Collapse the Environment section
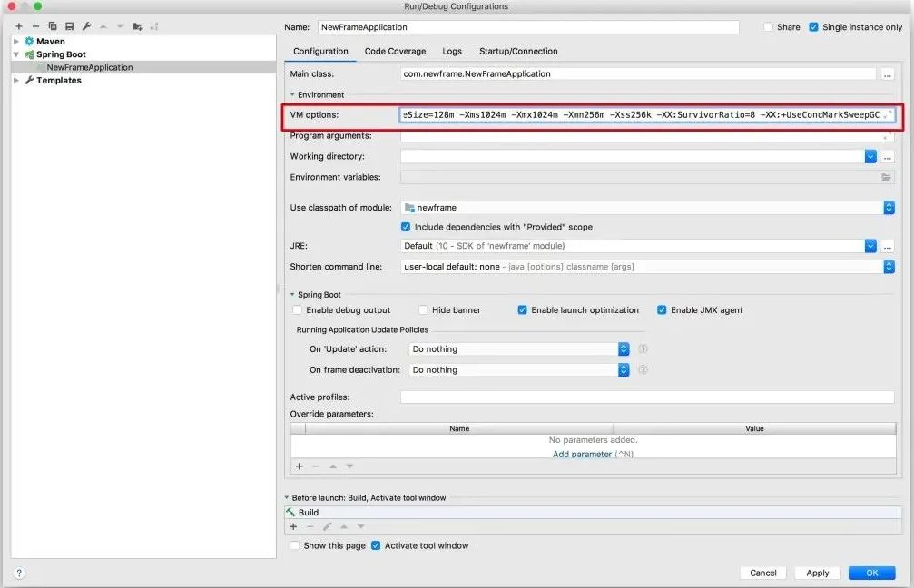The width and height of the screenshot is (914, 588). (292, 94)
